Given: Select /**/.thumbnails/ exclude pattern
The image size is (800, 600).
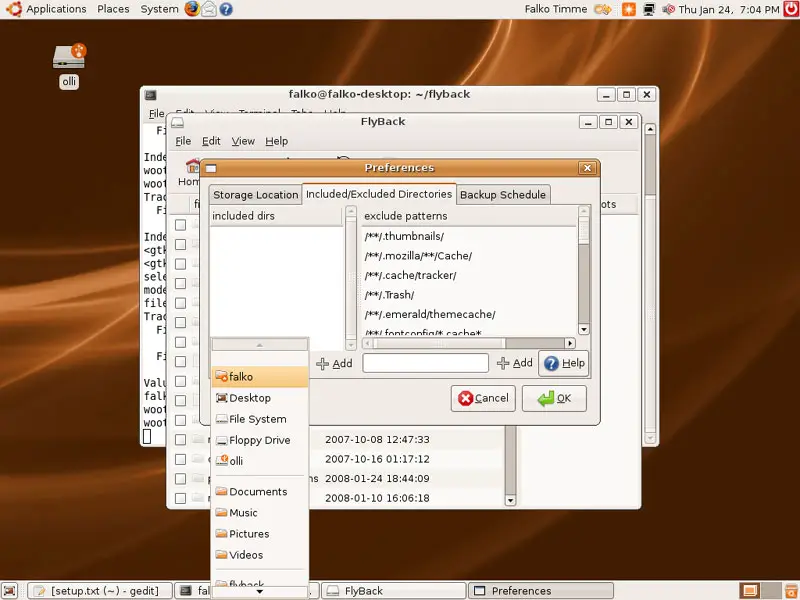Looking at the screenshot, I should click(469, 236).
